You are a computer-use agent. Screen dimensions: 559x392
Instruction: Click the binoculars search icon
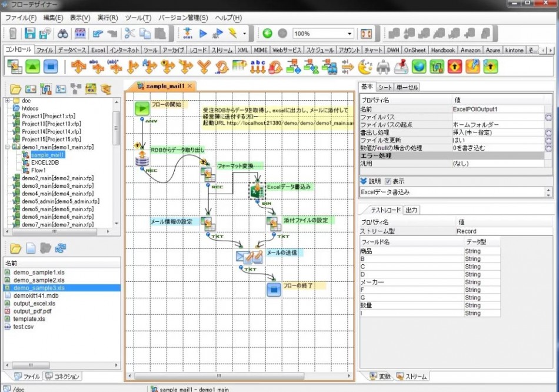coord(63,34)
